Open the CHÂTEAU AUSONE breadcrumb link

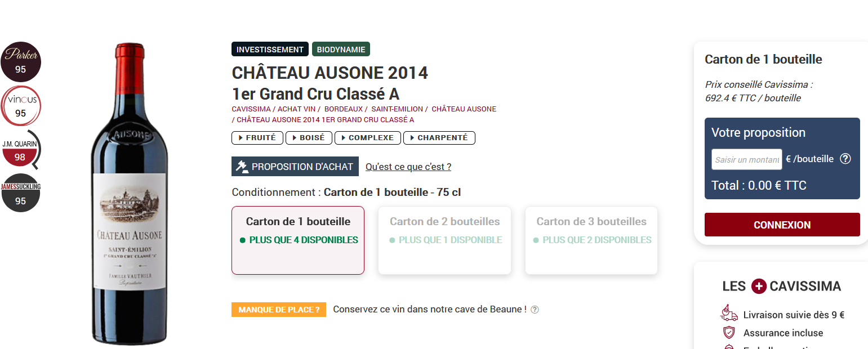tap(464, 109)
